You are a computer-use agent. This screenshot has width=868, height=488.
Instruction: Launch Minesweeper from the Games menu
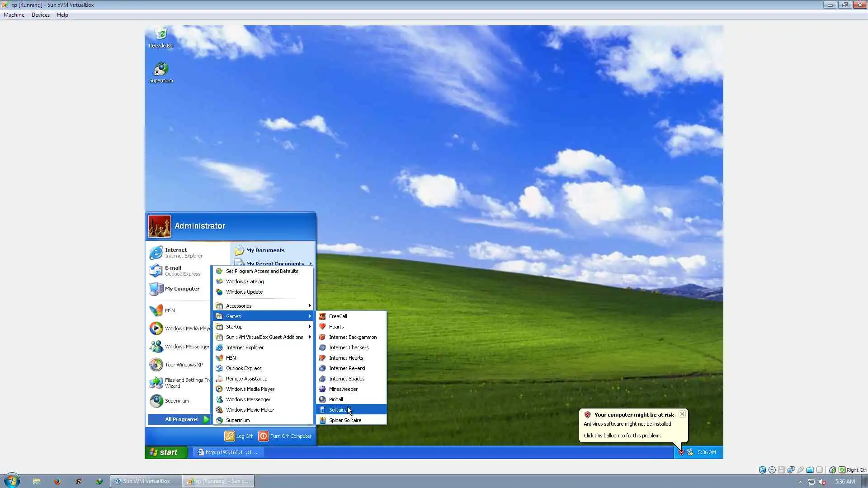pyautogui.click(x=343, y=389)
